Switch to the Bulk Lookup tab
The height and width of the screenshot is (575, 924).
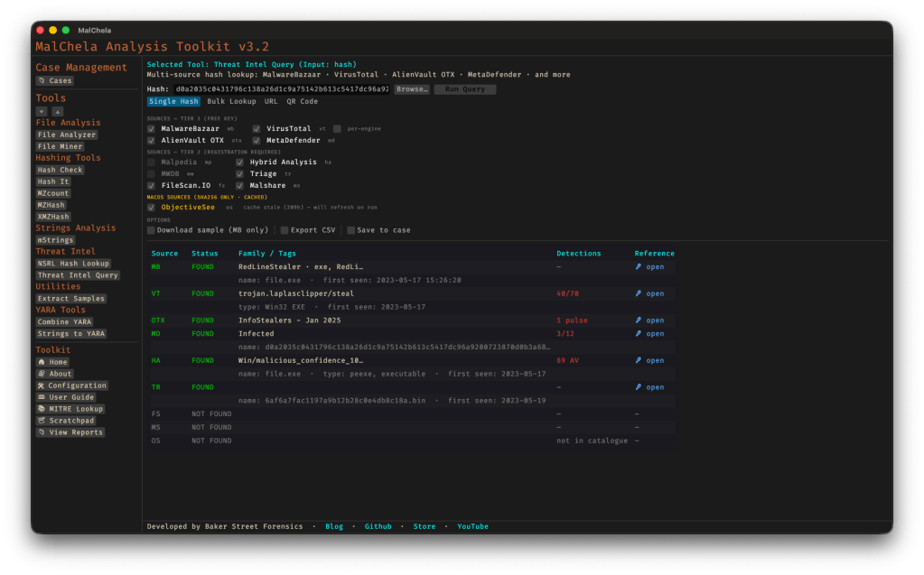tap(231, 102)
